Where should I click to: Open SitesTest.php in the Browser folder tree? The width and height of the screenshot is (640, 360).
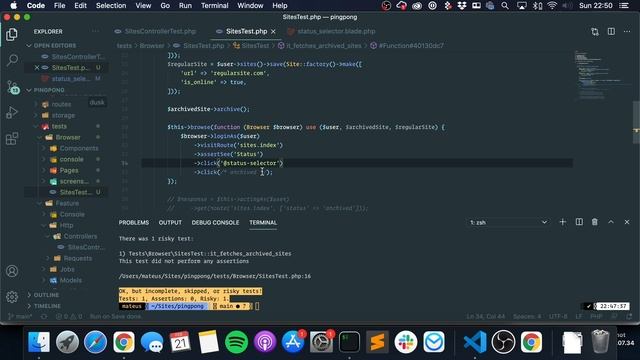76,192
